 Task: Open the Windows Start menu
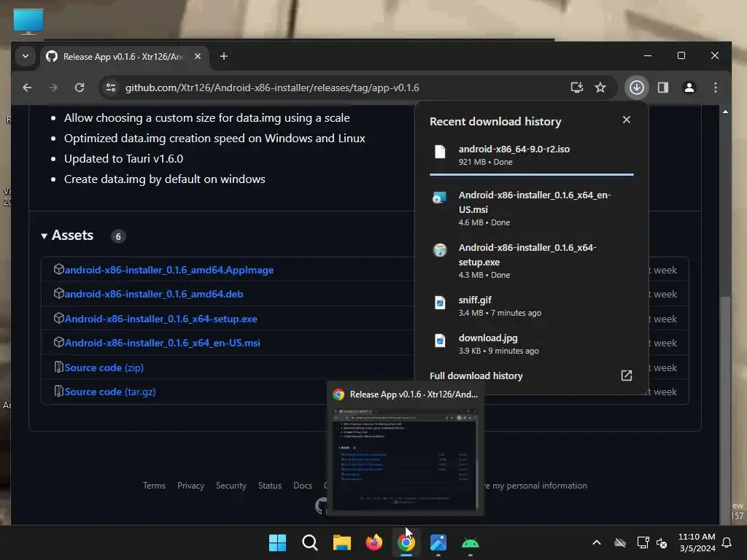[x=277, y=542]
